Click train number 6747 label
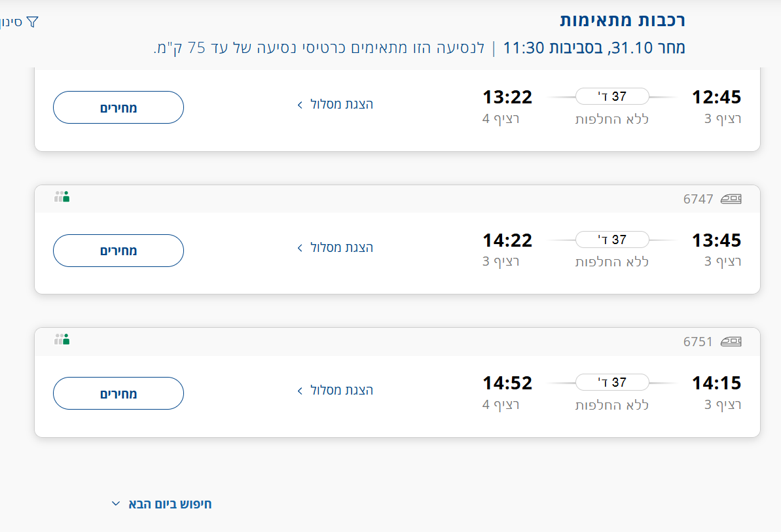Viewport: 781px width, 532px height. (x=698, y=199)
